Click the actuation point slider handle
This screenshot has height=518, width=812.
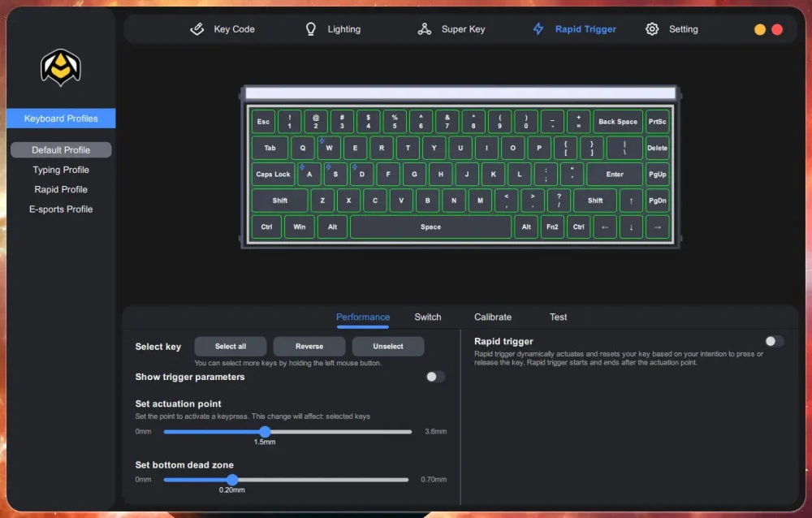point(265,431)
